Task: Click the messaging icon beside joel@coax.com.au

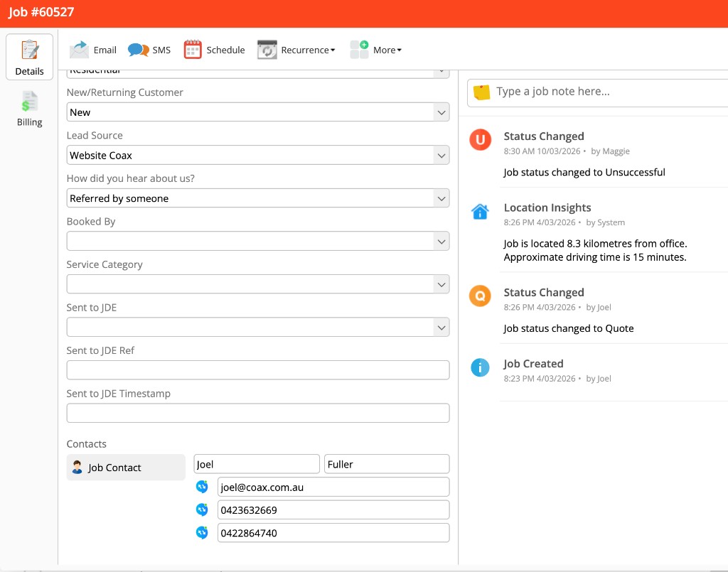Action: [202, 486]
